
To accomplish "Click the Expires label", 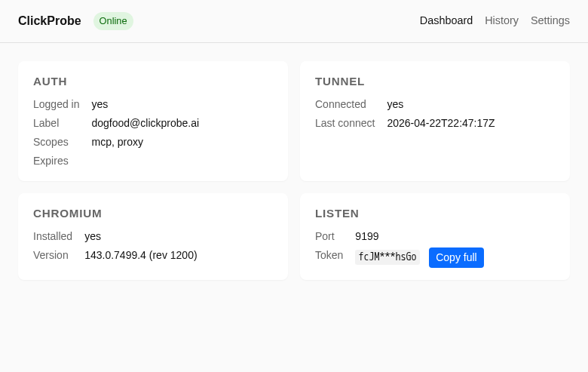I will tap(51, 161).
